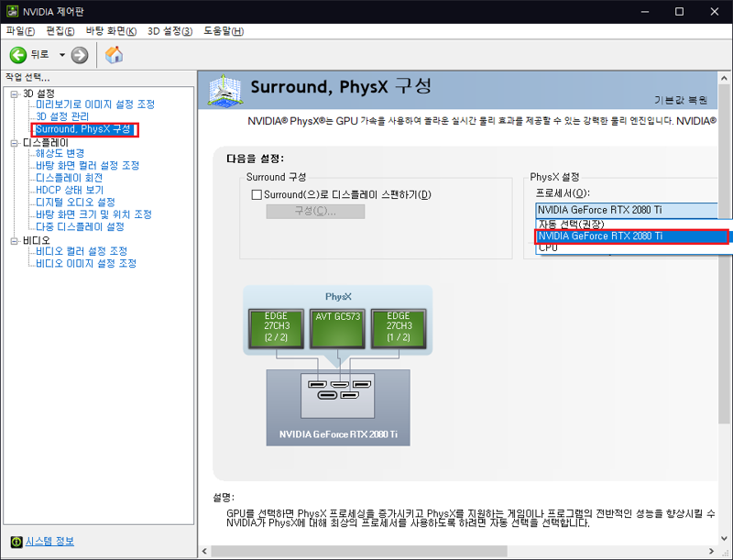The image size is (733, 560).
Task: Click the horizontal scrollbar thumb
Action: [359, 551]
